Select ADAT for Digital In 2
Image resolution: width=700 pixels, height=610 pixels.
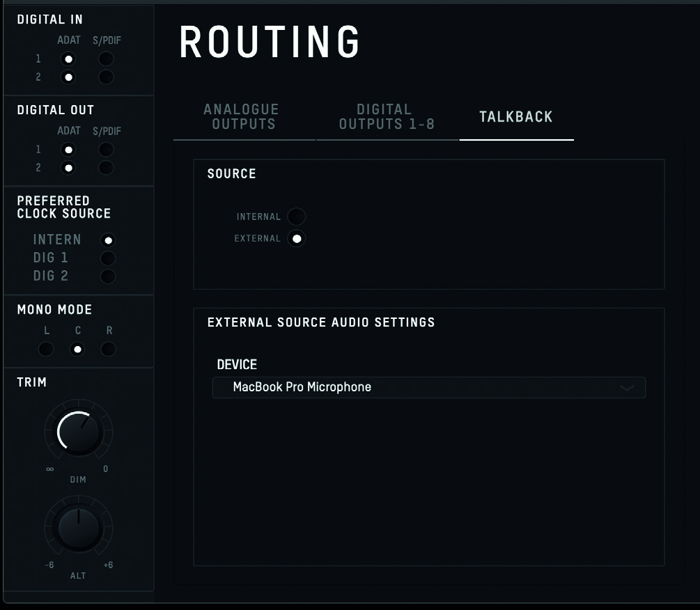coord(68,77)
